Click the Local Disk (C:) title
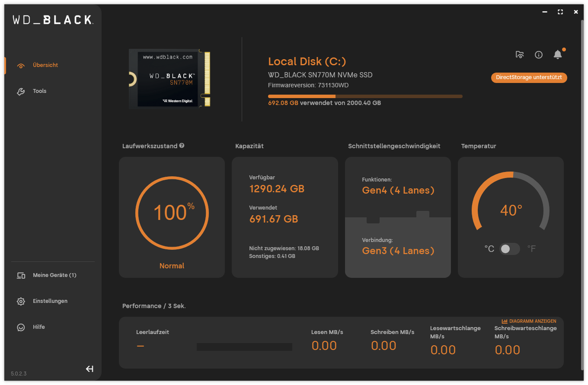588x385 pixels. coord(307,61)
